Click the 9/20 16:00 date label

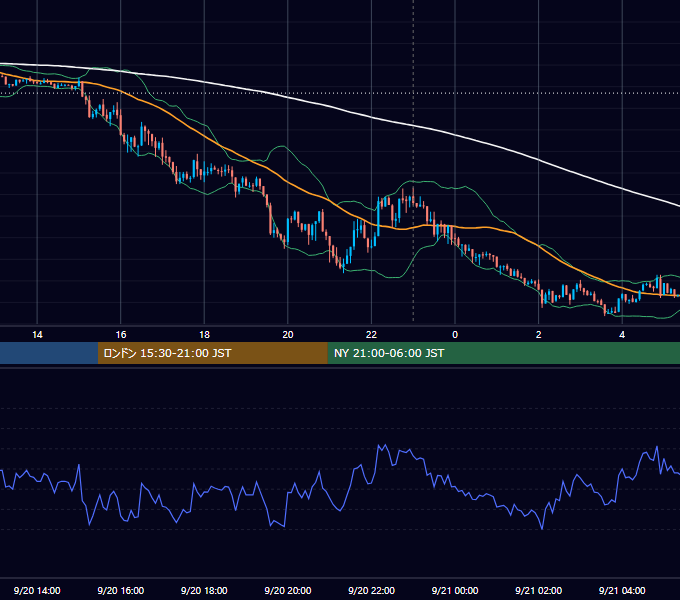point(121,590)
